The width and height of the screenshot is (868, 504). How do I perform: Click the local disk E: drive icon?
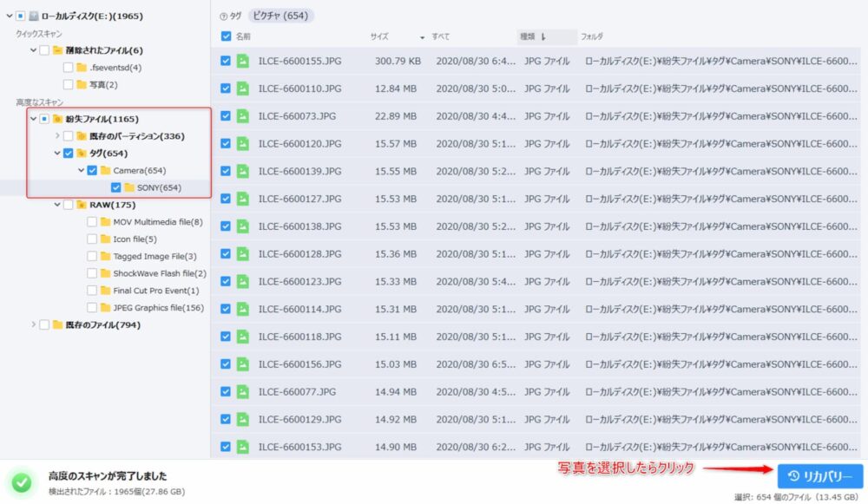tap(34, 16)
